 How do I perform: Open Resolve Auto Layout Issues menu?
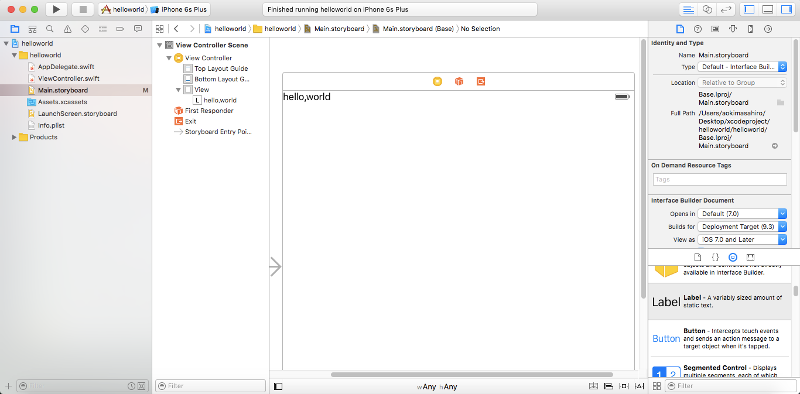click(638, 386)
